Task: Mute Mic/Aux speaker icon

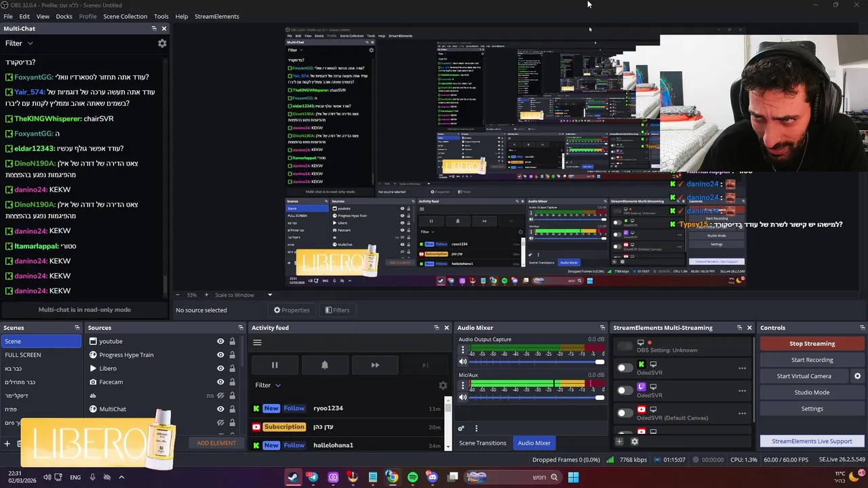Action: pos(463,397)
